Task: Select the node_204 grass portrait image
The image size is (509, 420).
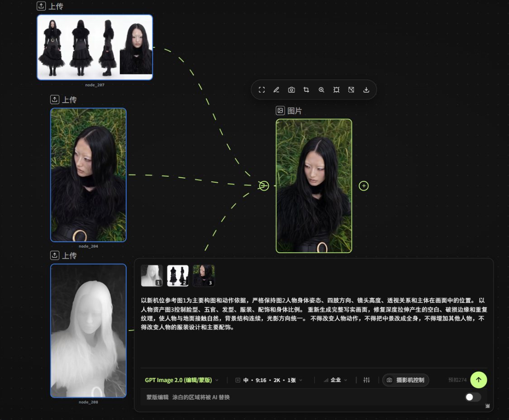Action: coord(88,175)
